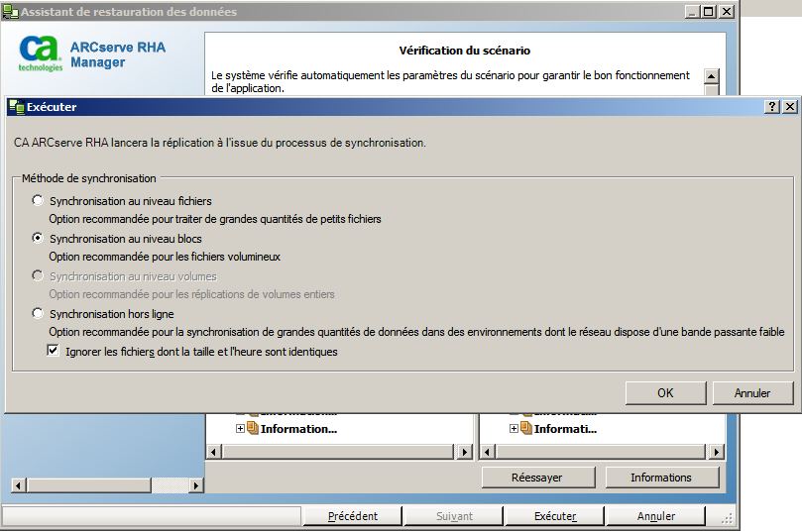Open the Informations button

click(662, 478)
